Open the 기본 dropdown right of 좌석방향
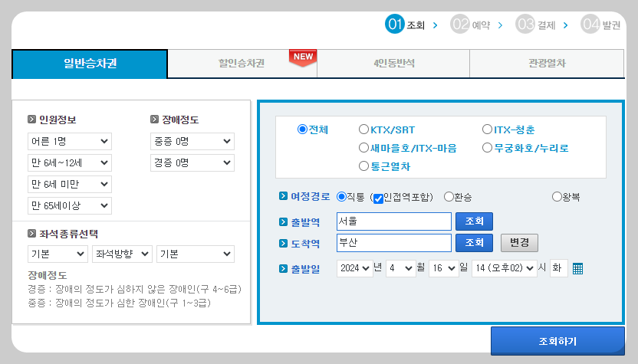 click(196, 254)
